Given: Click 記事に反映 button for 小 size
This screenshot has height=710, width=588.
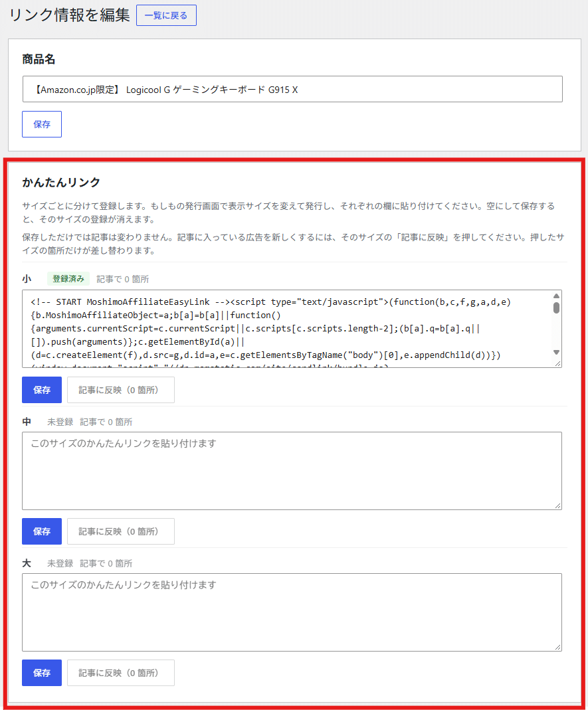Looking at the screenshot, I should click(120, 390).
